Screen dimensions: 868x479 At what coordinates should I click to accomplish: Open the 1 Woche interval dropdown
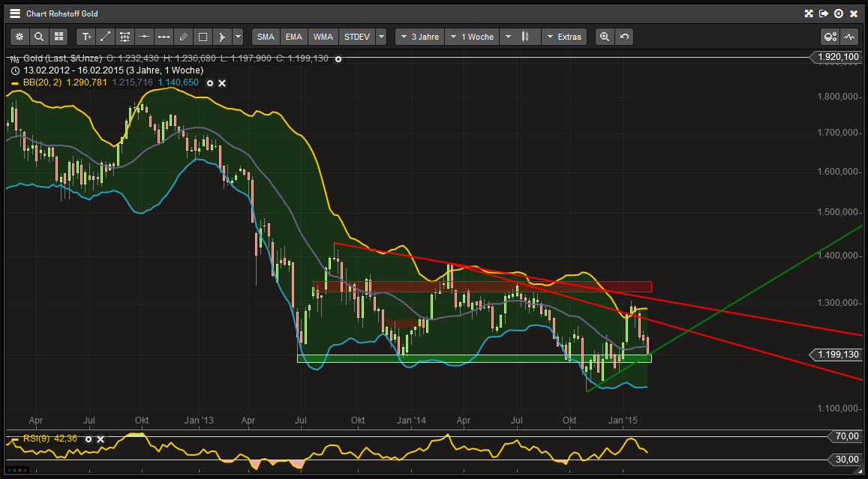click(x=471, y=36)
